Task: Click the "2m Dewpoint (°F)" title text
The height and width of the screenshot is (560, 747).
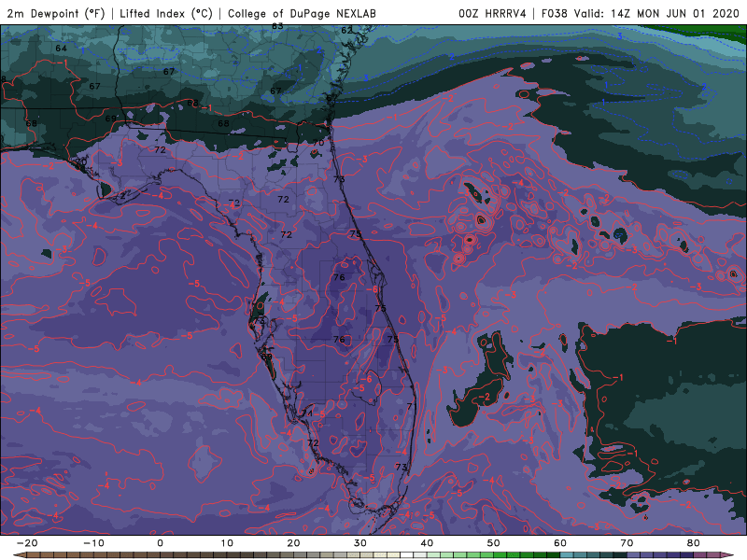Action: tap(56, 13)
